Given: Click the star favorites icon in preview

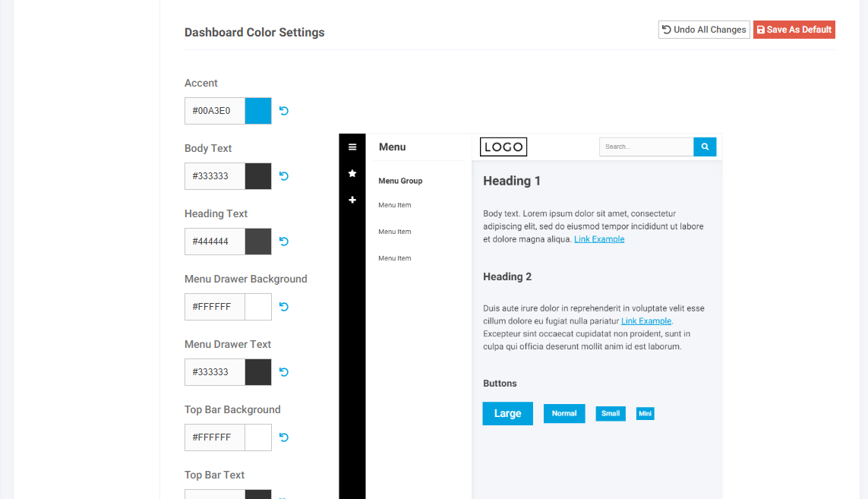Looking at the screenshot, I should coord(352,173).
